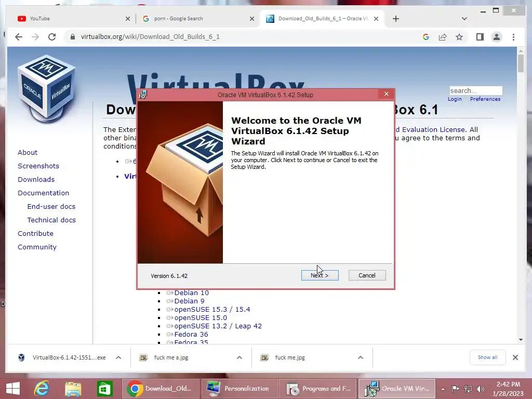Bookmark this page with the star icon
Image resolution: width=532 pixels, height=399 pixels.
coord(459,37)
